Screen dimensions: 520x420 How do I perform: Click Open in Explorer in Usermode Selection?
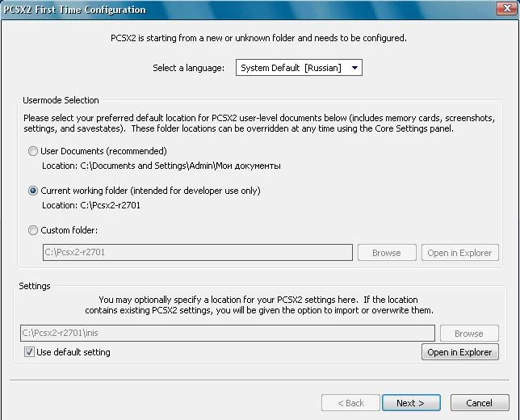coord(460,253)
